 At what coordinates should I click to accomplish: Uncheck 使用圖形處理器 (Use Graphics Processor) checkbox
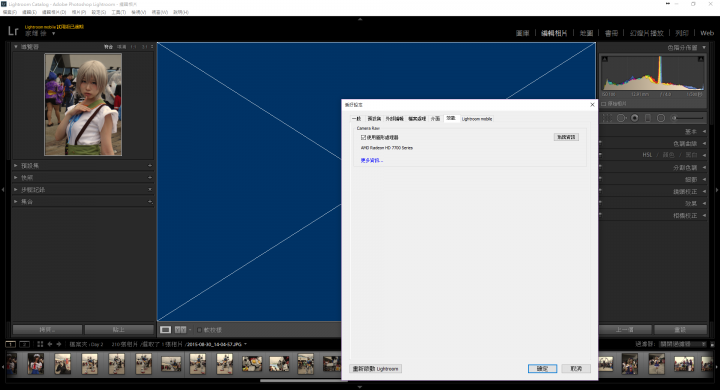[x=363, y=137]
